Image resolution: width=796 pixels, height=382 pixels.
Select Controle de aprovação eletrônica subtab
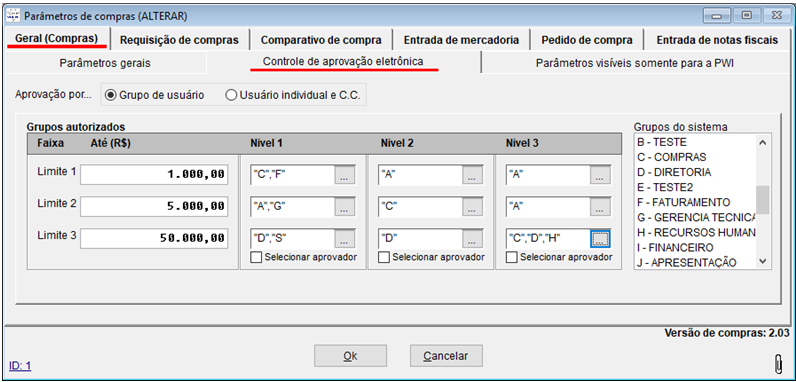(343, 62)
